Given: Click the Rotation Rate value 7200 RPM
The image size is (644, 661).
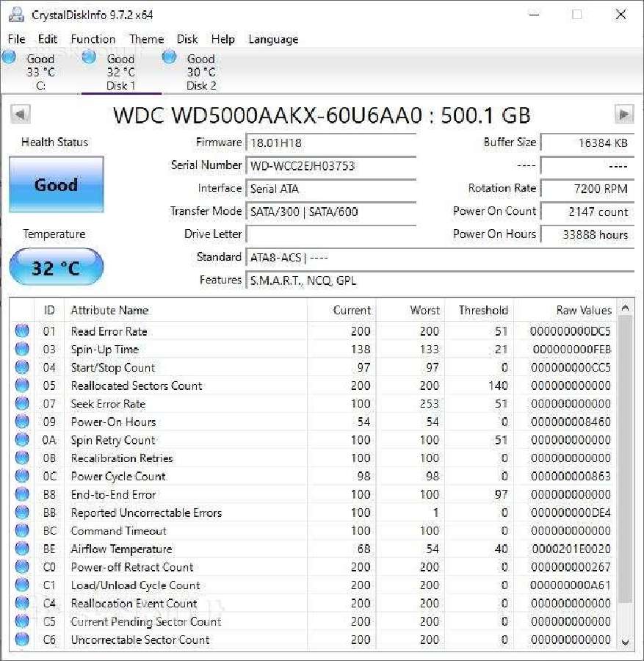Looking at the screenshot, I should 587,189.
